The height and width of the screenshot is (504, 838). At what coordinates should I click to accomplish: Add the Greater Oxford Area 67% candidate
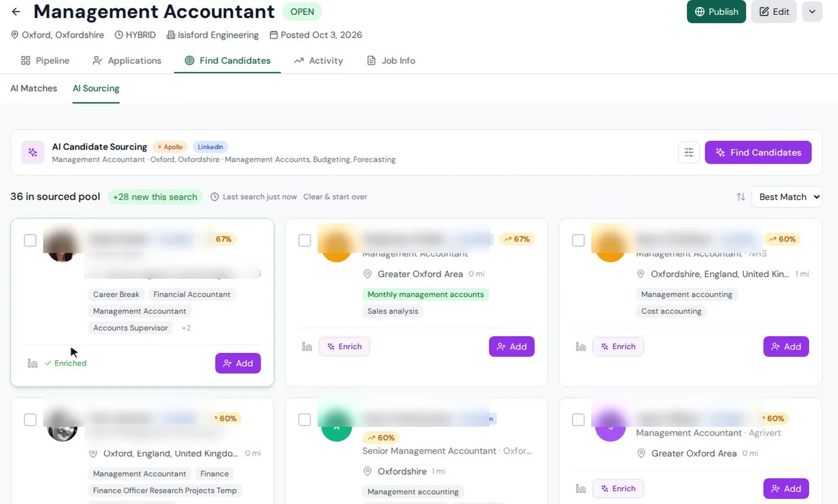click(x=512, y=347)
